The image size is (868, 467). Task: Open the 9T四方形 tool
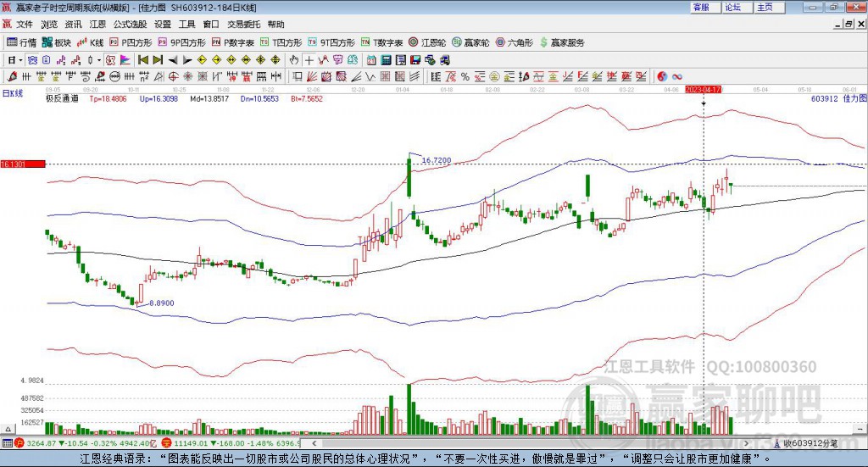pos(331,42)
